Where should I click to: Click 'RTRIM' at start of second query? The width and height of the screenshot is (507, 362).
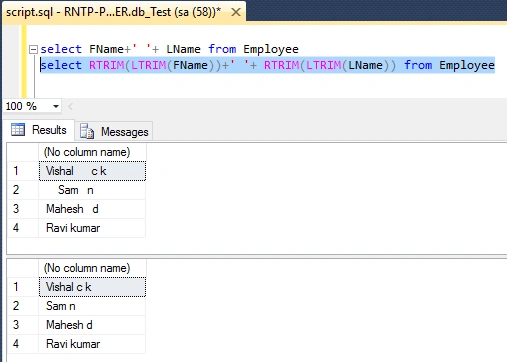106,65
